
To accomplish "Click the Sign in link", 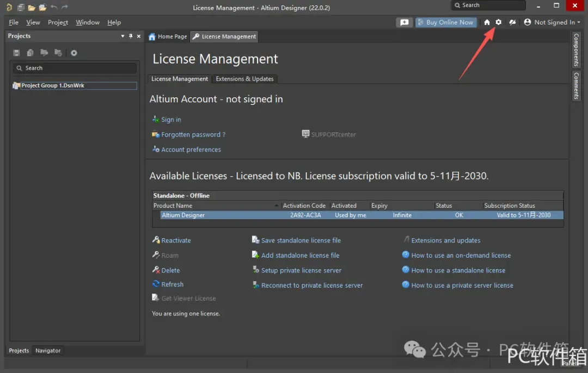I will [x=170, y=120].
